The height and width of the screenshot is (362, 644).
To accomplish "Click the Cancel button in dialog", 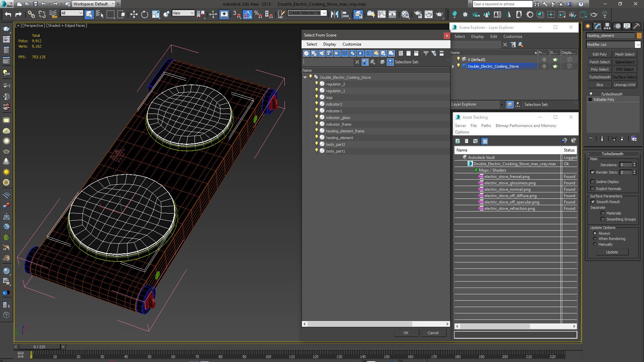I will 433,333.
